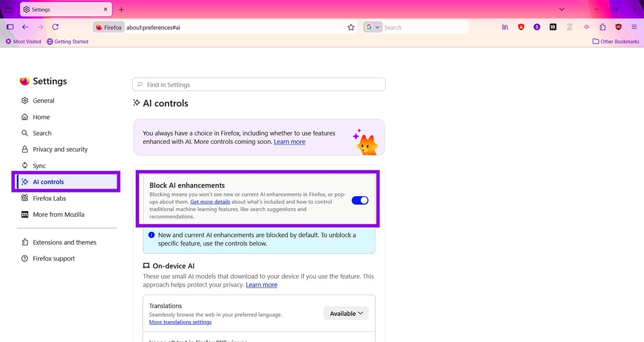Go back one page

point(25,27)
